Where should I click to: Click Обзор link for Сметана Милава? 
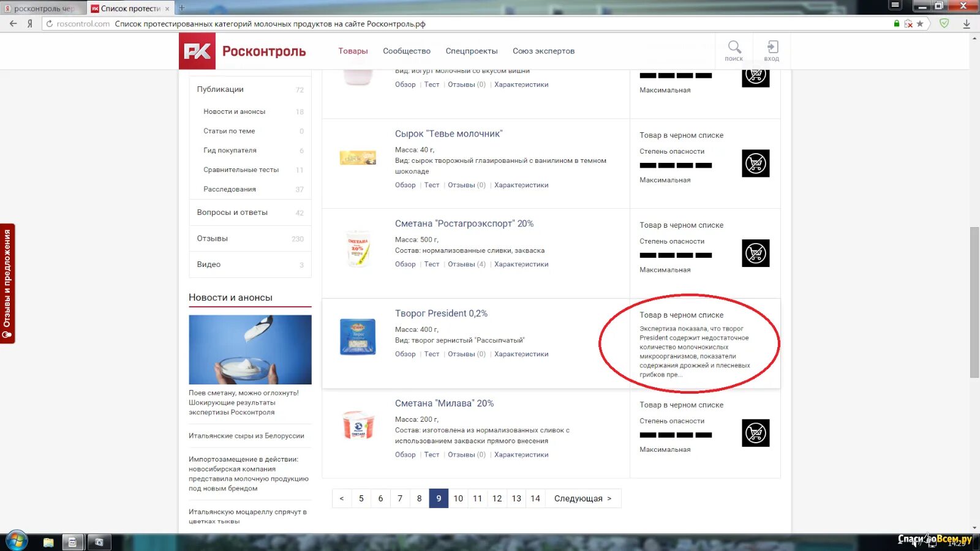click(405, 455)
